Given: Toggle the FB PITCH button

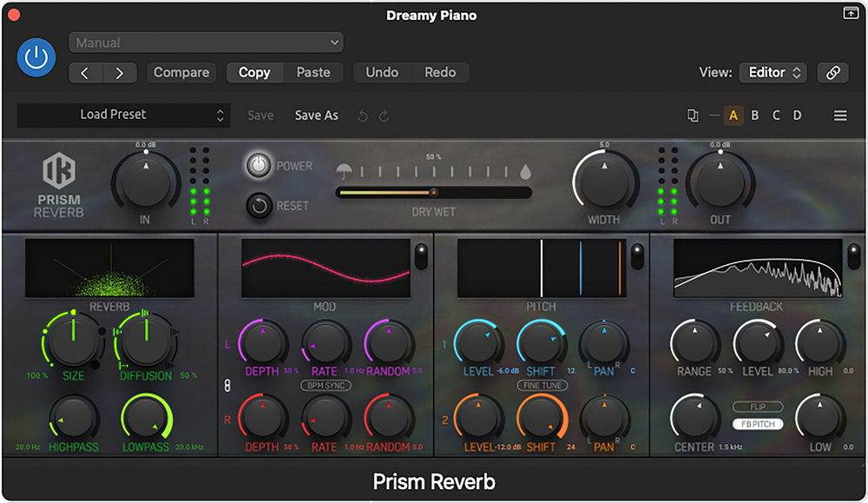Looking at the screenshot, I should click(x=756, y=424).
